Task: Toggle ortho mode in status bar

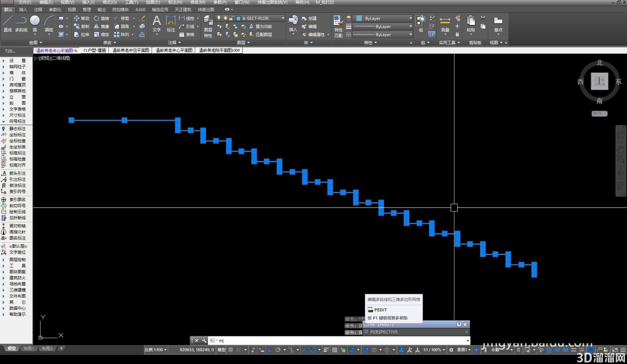Action: [x=270, y=350]
